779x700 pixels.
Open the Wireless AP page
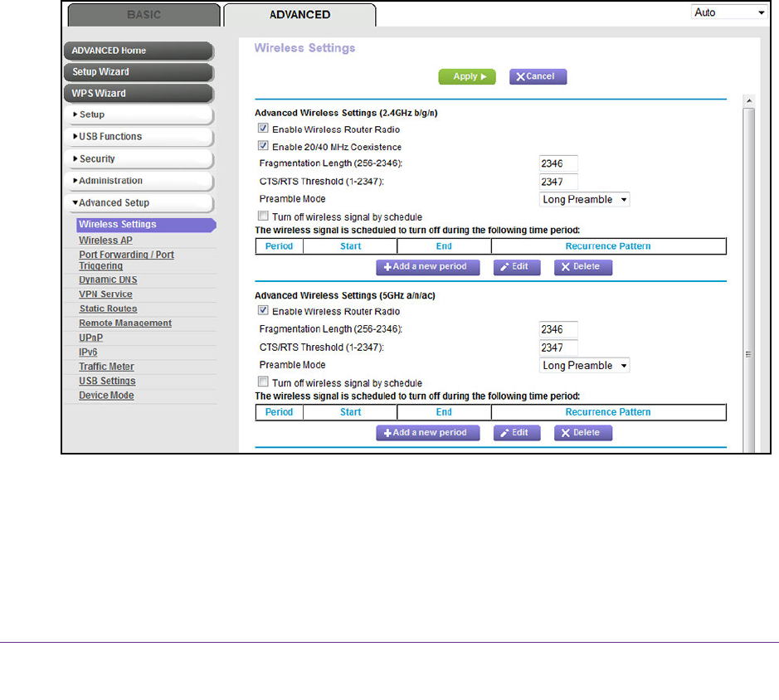tap(105, 240)
